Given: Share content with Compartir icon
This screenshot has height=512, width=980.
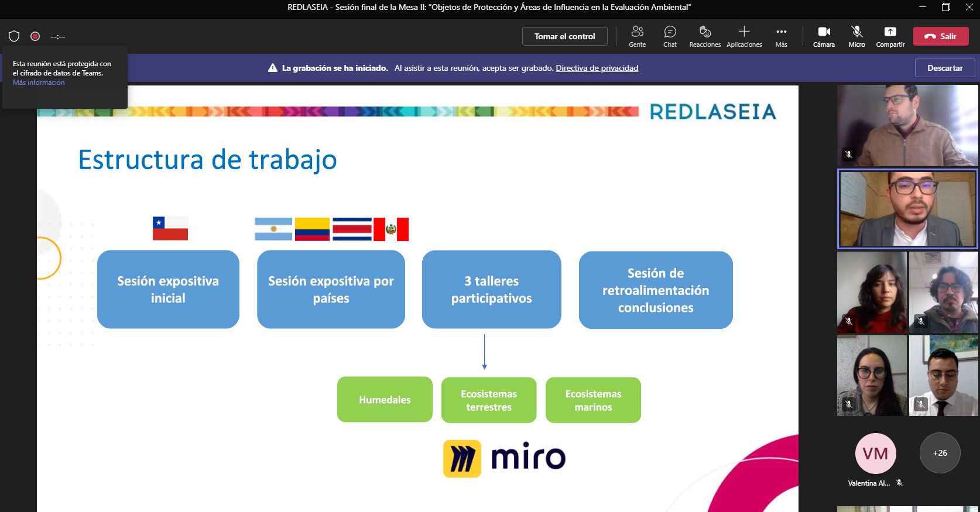Looking at the screenshot, I should pyautogui.click(x=890, y=36).
